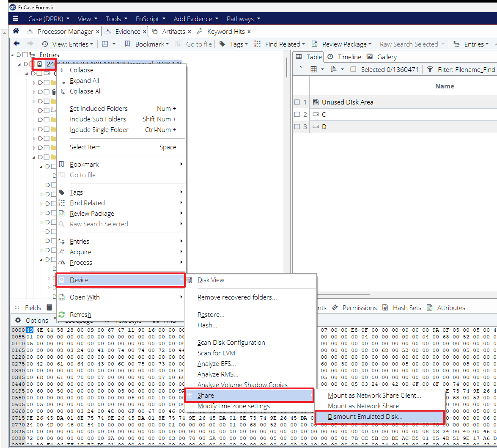Click the Name column header
Viewport: 497px width, 448px height.
click(445, 86)
